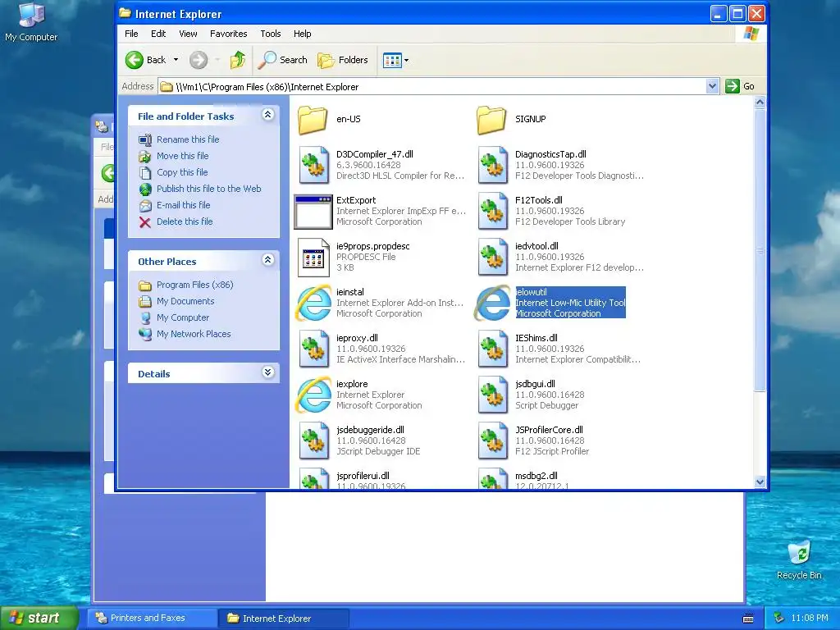This screenshot has height=630, width=840.
Task: Click the vertical scrollbar thumb
Action: click(760, 249)
